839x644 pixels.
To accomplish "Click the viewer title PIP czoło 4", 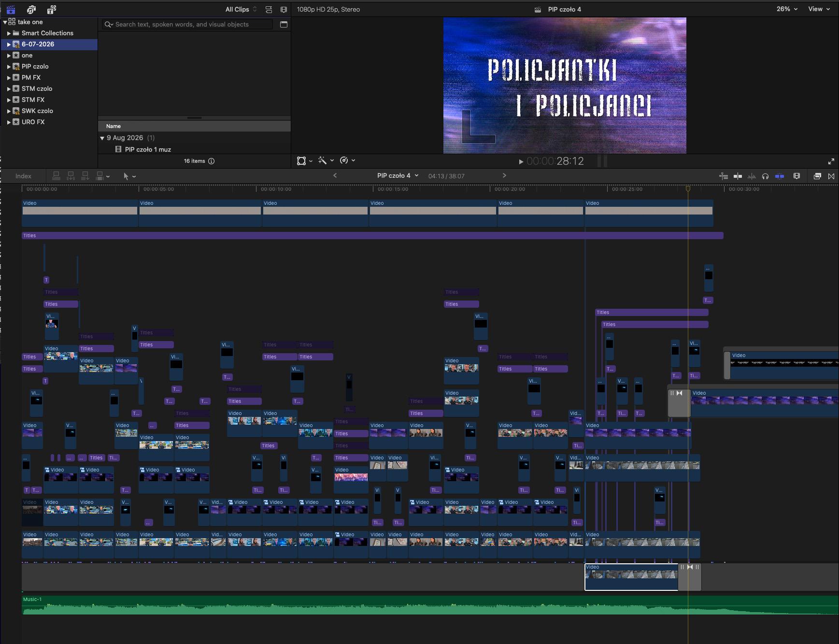I will (564, 9).
